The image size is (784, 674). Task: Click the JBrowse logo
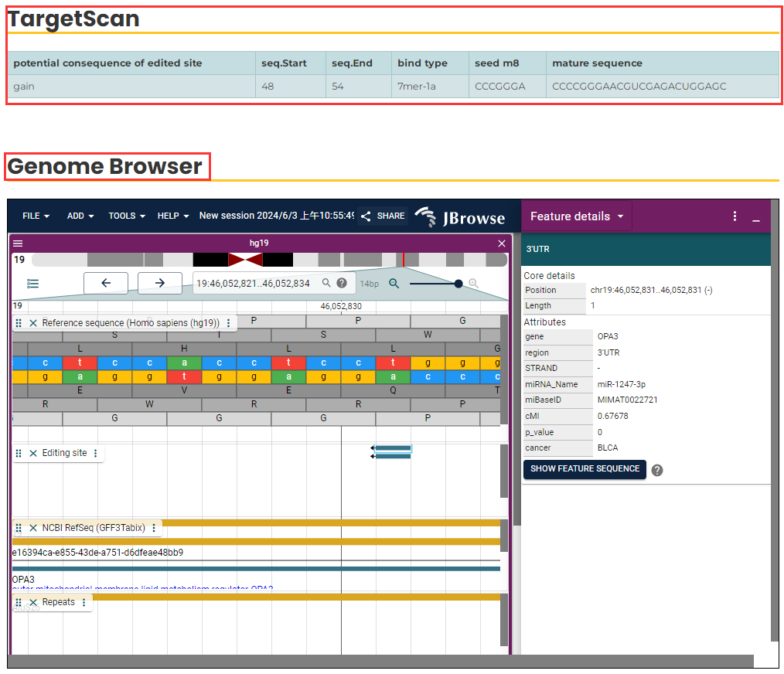tap(460, 217)
